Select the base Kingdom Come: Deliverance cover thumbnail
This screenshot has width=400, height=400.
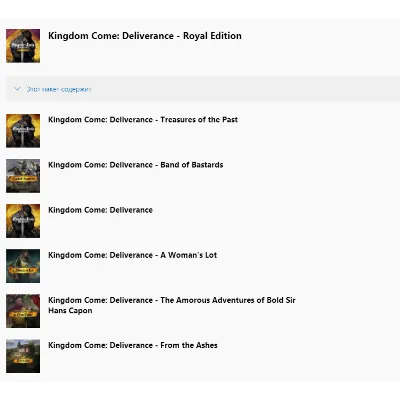coord(23,221)
